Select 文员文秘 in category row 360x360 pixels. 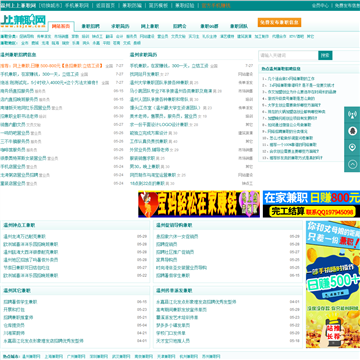(178, 36)
